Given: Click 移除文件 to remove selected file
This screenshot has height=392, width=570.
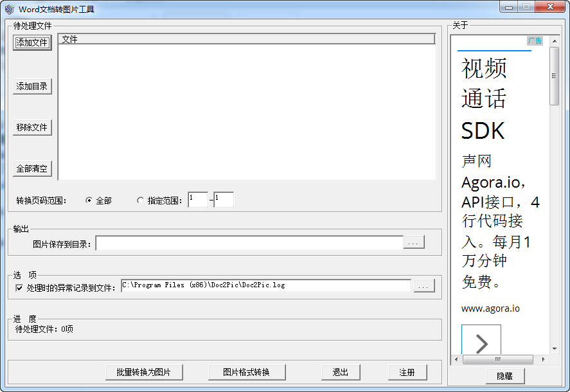Looking at the screenshot, I should (31, 127).
